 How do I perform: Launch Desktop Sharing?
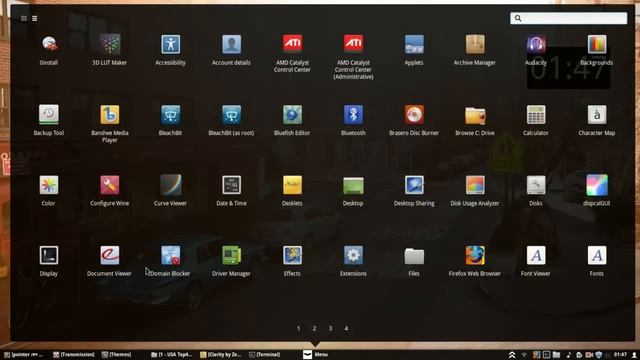pyautogui.click(x=414, y=191)
